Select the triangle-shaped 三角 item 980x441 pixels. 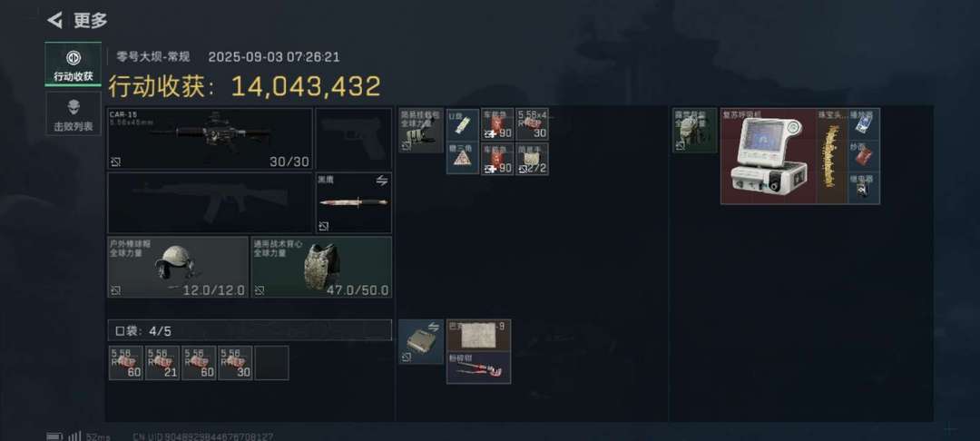pos(463,158)
